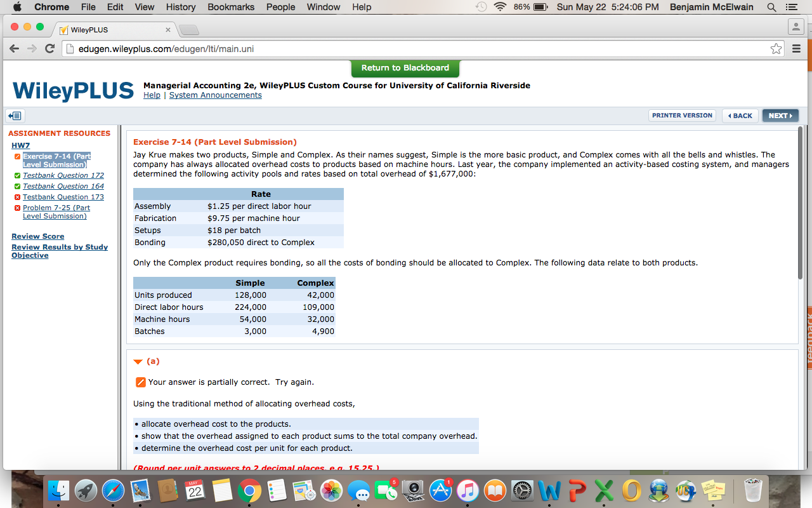Image resolution: width=812 pixels, height=508 pixels.
Task: Click the Time Machine menu bar icon
Action: click(481, 7)
